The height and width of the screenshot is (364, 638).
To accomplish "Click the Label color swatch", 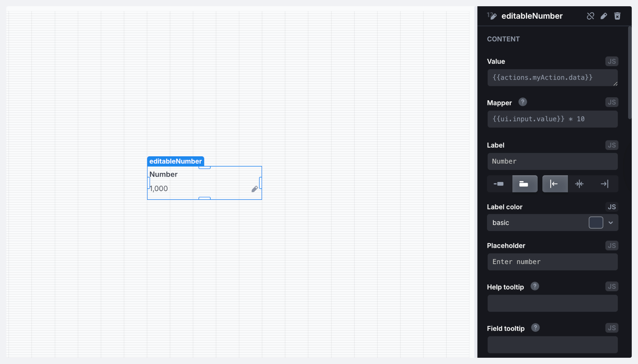I will 596,223.
